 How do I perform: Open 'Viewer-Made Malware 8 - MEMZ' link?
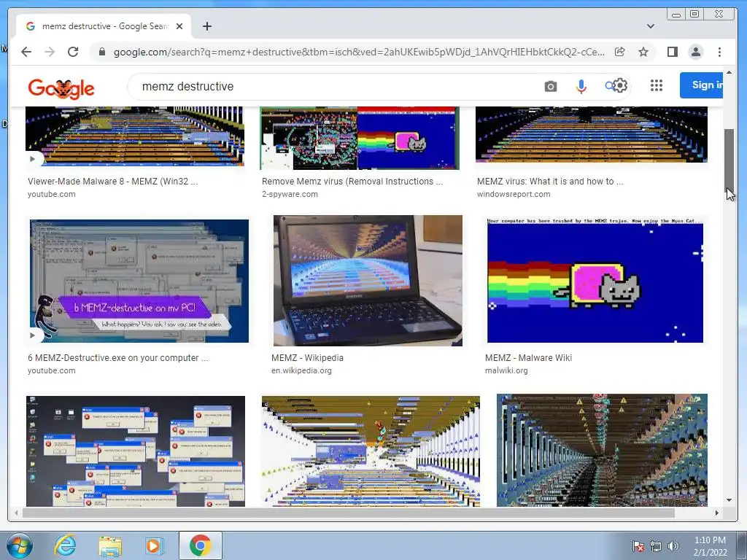pyautogui.click(x=112, y=182)
